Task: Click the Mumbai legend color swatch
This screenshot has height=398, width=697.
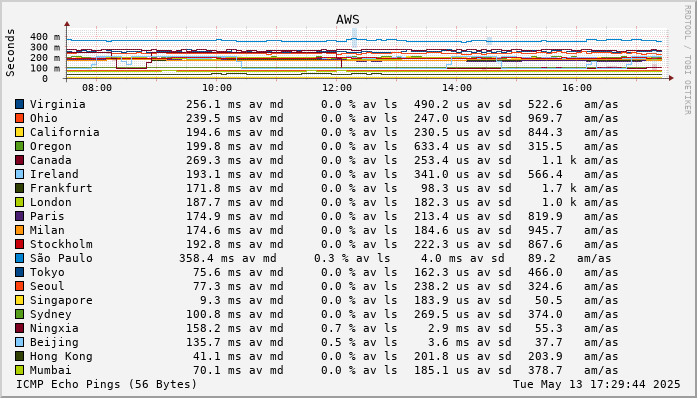Action: click(x=20, y=370)
